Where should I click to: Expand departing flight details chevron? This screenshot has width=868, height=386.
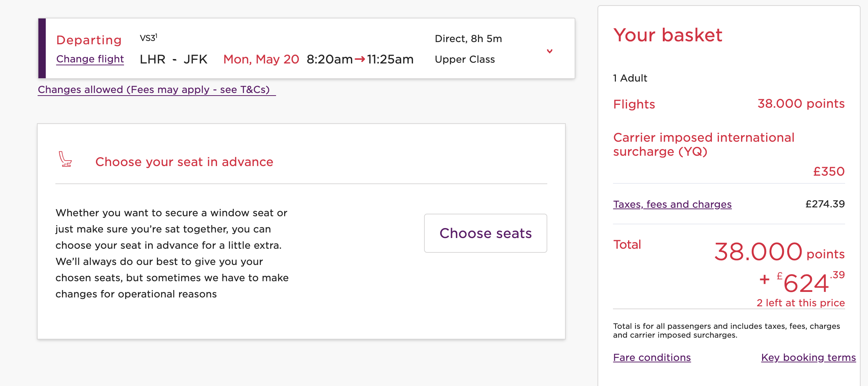click(550, 51)
